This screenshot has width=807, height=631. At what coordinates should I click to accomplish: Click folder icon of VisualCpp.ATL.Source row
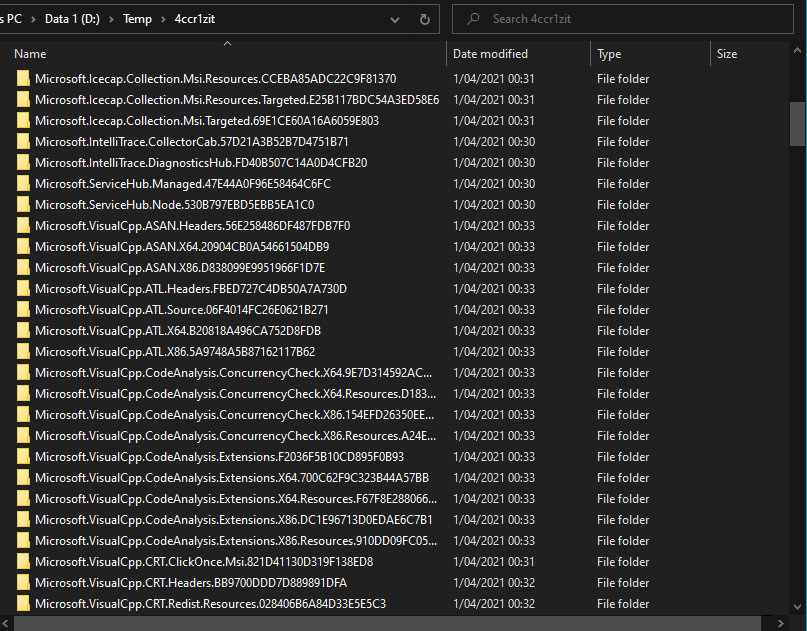23,309
